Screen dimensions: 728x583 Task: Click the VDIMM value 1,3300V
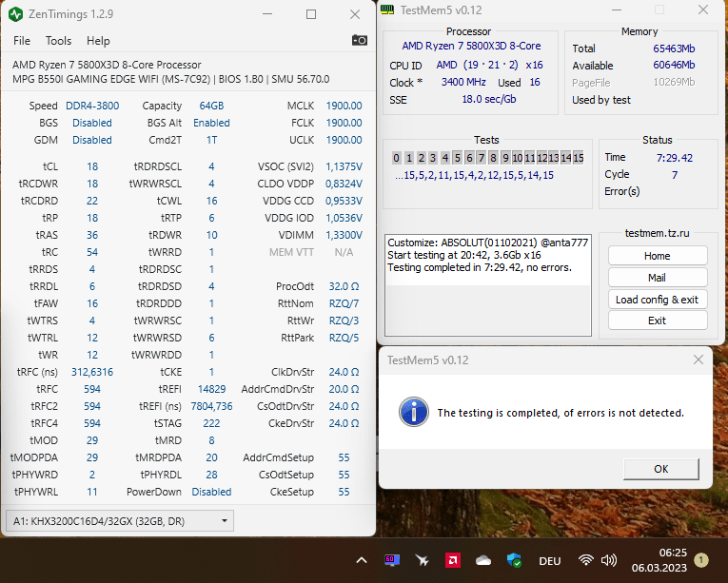(x=344, y=235)
